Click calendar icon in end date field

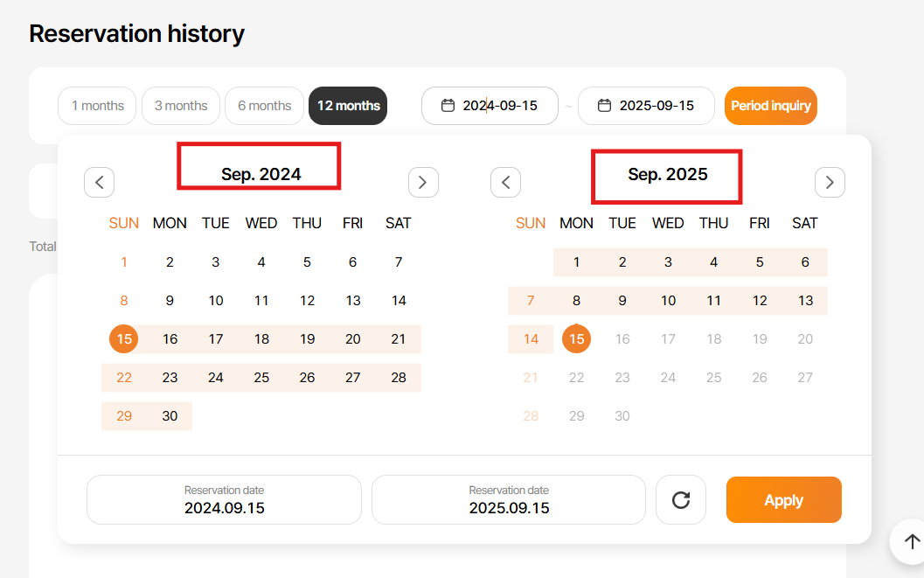pyautogui.click(x=604, y=106)
